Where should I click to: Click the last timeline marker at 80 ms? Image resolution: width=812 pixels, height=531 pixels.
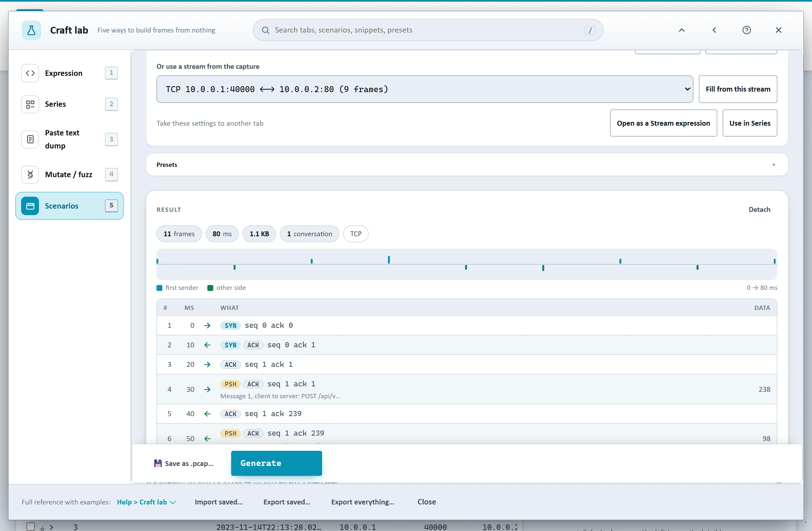pyautogui.click(x=774, y=261)
